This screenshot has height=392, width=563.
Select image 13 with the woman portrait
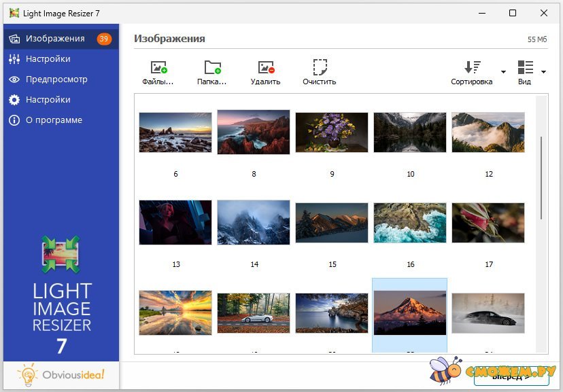click(175, 222)
